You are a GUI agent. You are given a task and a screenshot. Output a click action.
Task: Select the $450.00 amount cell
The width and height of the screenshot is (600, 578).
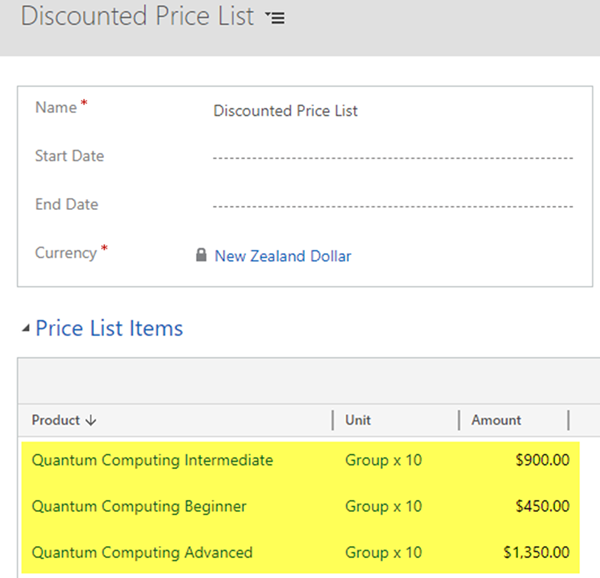tap(540, 506)
